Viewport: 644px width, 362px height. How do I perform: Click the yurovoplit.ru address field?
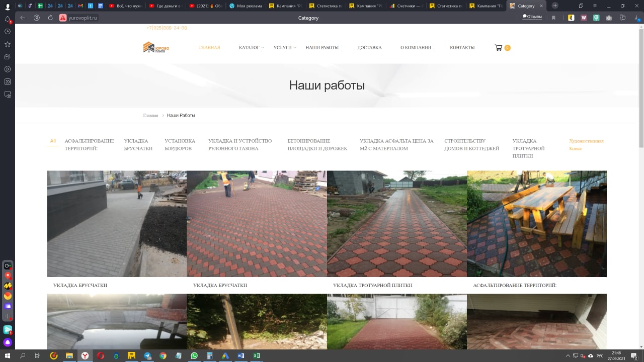coord(83,18)
